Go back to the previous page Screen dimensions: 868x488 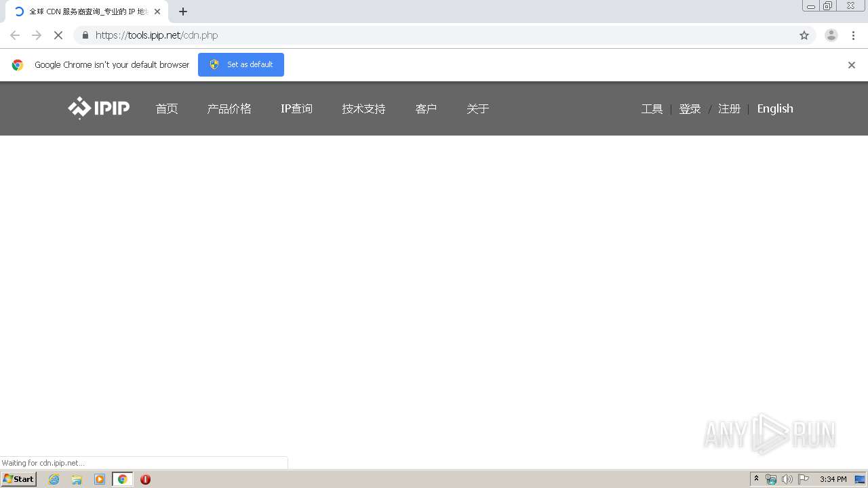pyautogui.click(x=15, y=35)
